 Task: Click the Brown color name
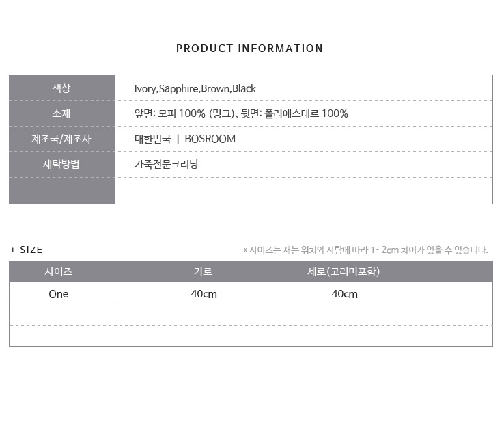(x=215, y=89)
